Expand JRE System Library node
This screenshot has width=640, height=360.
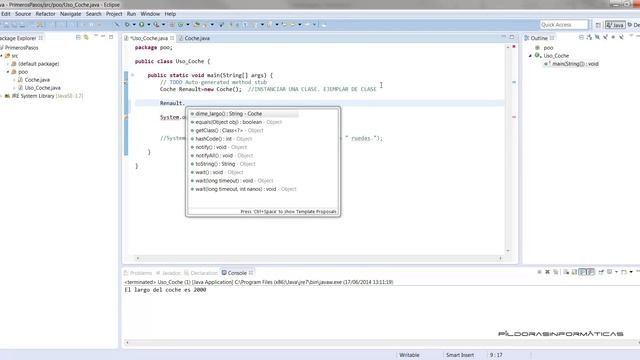pyautogui.click(x=2, y=96)
